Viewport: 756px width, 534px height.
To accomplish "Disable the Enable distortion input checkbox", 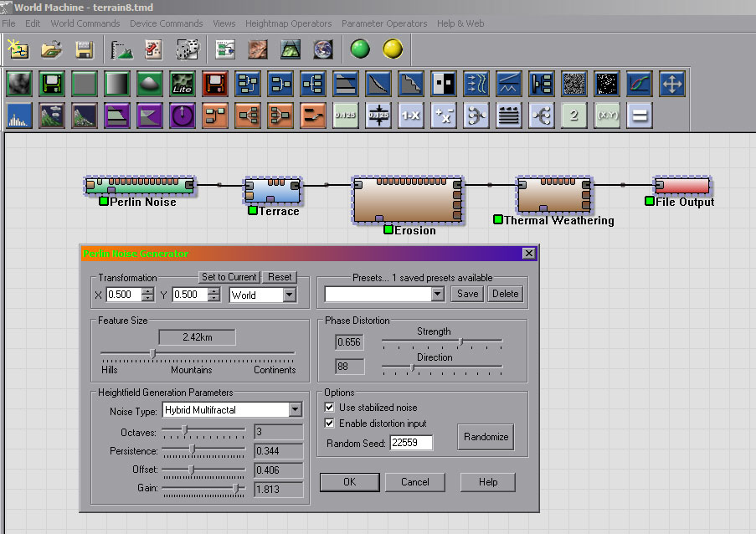I will pos(330,424).
